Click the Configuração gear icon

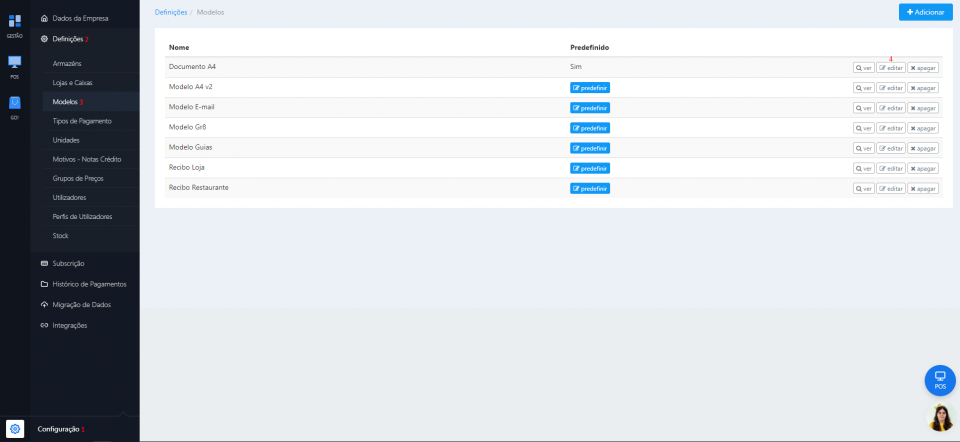pos(15,428)
